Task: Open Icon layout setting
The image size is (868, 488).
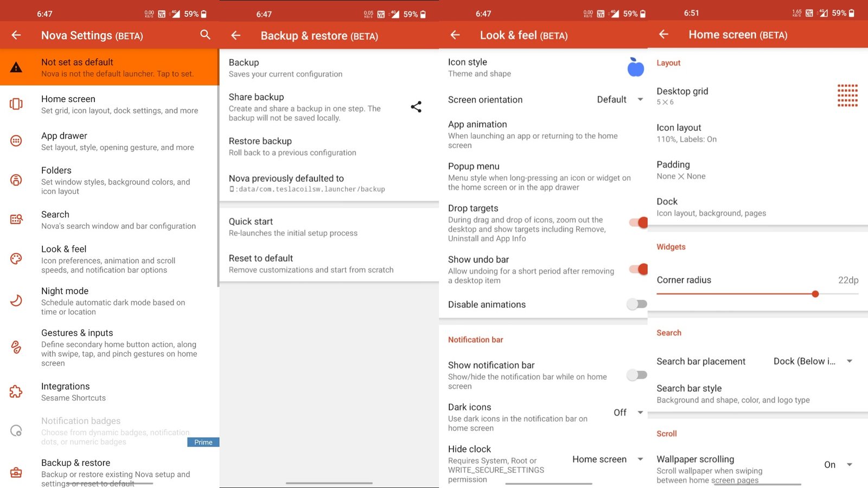Action: [758, 133]
